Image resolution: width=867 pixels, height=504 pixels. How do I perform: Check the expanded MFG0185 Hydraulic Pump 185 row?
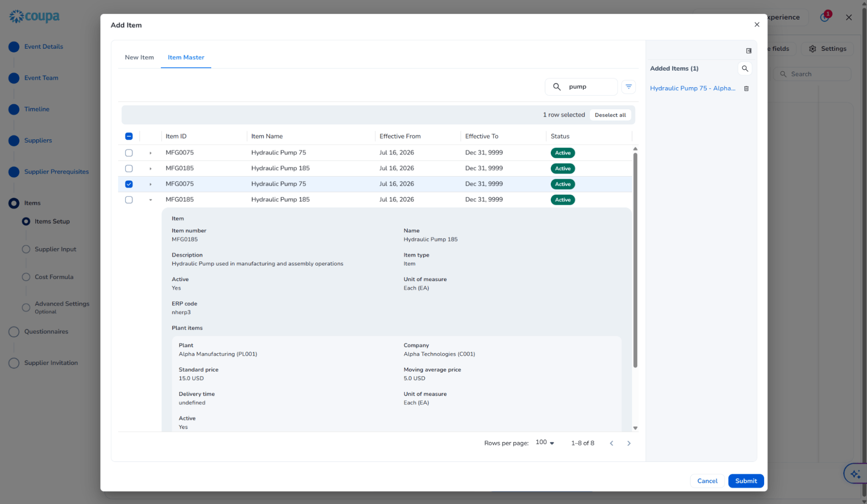[129, 200]
